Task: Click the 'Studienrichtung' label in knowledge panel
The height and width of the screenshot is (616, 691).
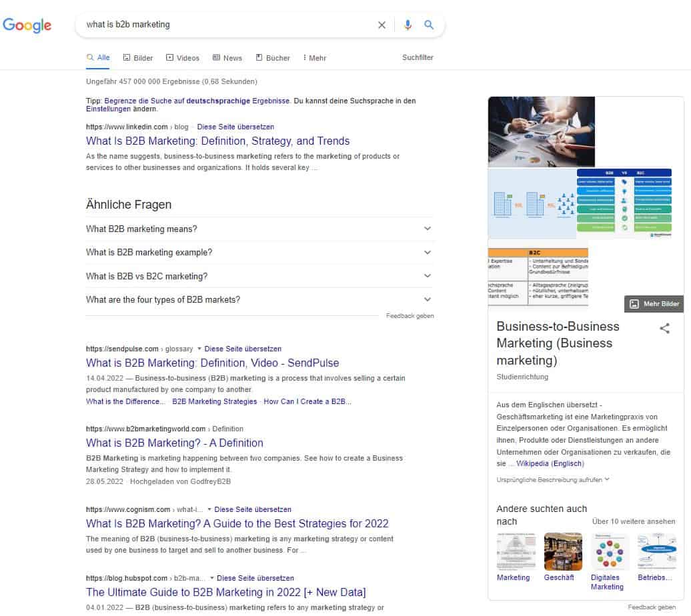Action: [522, 377]
